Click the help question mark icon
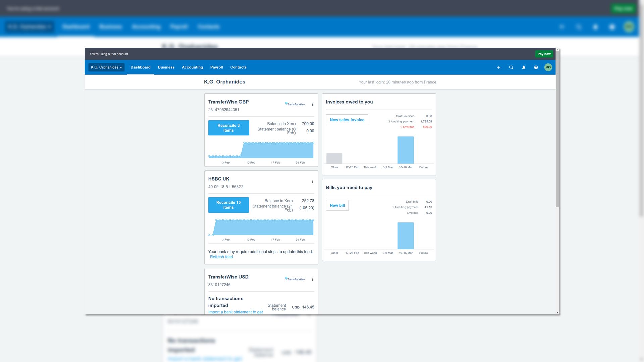This screenshot has width=644, height=362. [536, 67]
